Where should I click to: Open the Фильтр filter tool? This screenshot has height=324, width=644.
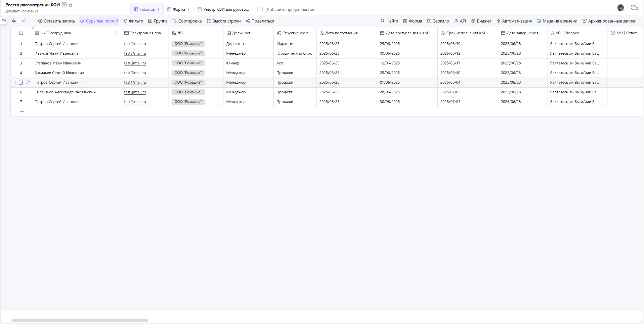(x=133, y=21)
